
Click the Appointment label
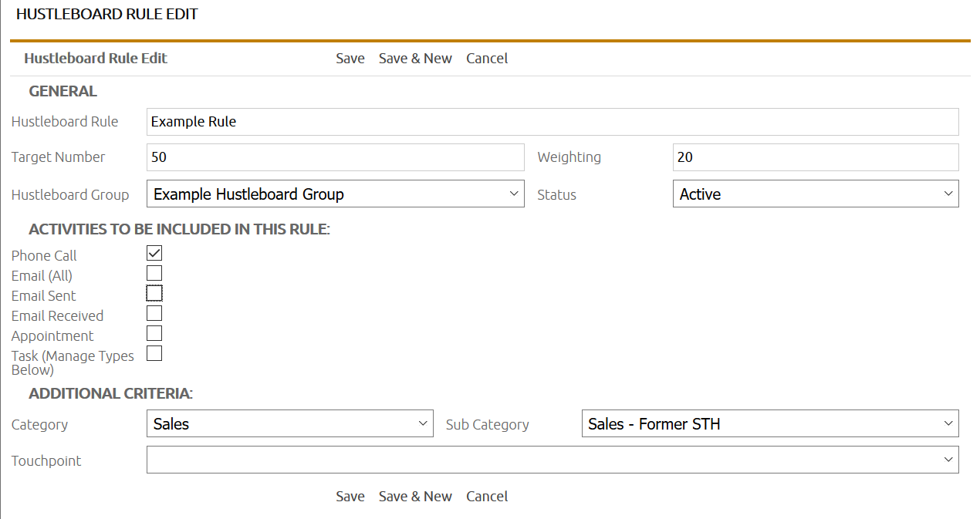(52, 336)
